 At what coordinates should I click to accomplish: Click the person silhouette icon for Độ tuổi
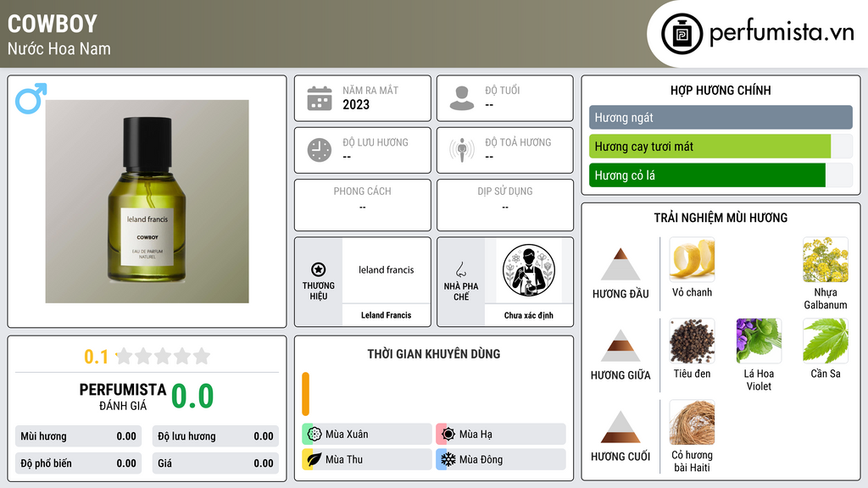pyautogui.click(x=462, y=98)
